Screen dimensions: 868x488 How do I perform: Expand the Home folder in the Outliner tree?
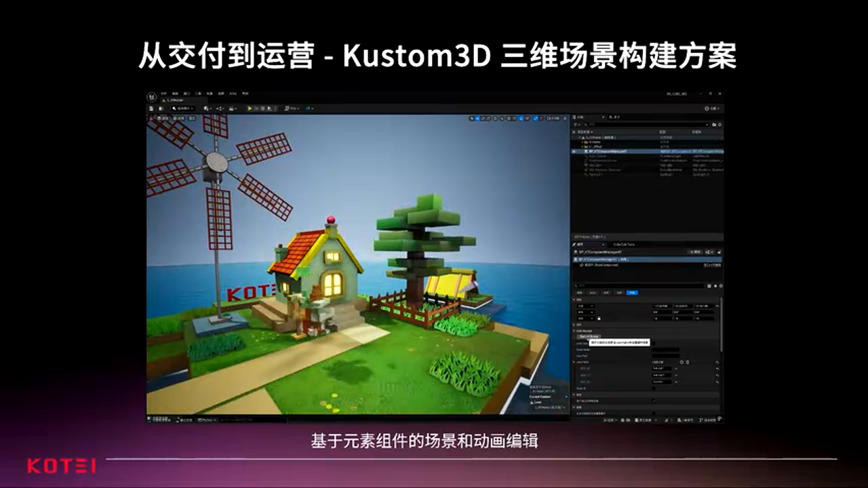click(582, 142)
